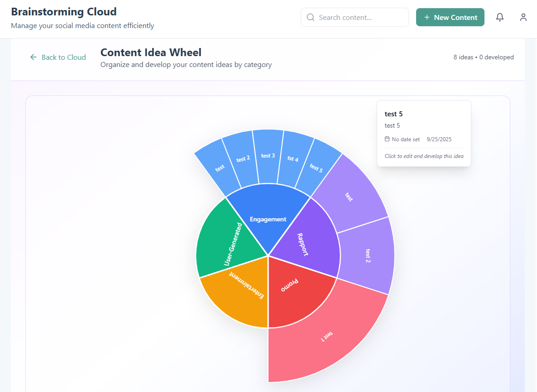This screenshot has height=392, width=537.
Task: Navigate via the Back to Cloud link
Action: (x=63, y=57)
